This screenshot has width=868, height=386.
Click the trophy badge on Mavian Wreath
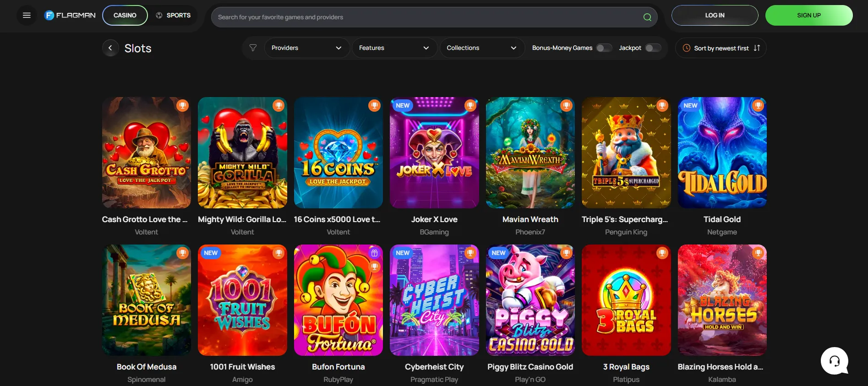coord(567,106)
